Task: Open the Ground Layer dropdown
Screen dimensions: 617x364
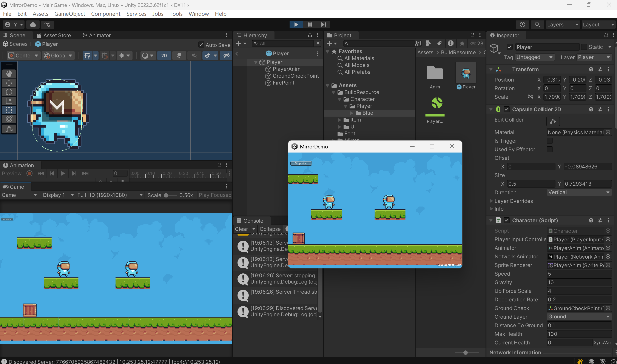Action: (579, 317)
